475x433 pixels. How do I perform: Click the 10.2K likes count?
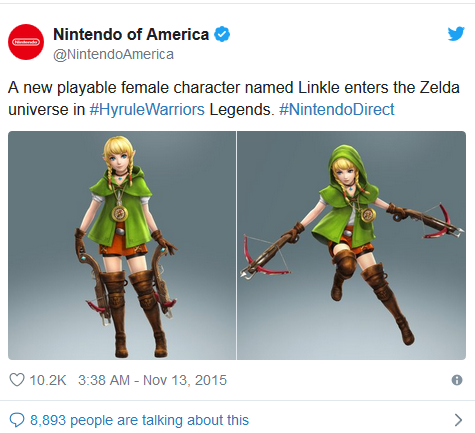48,380
